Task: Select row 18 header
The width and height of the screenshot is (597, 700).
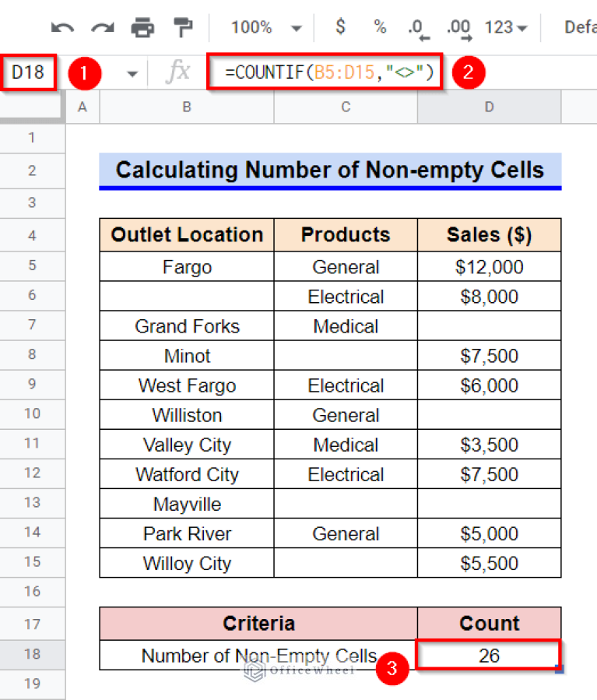Action: (x=32, y=654)
